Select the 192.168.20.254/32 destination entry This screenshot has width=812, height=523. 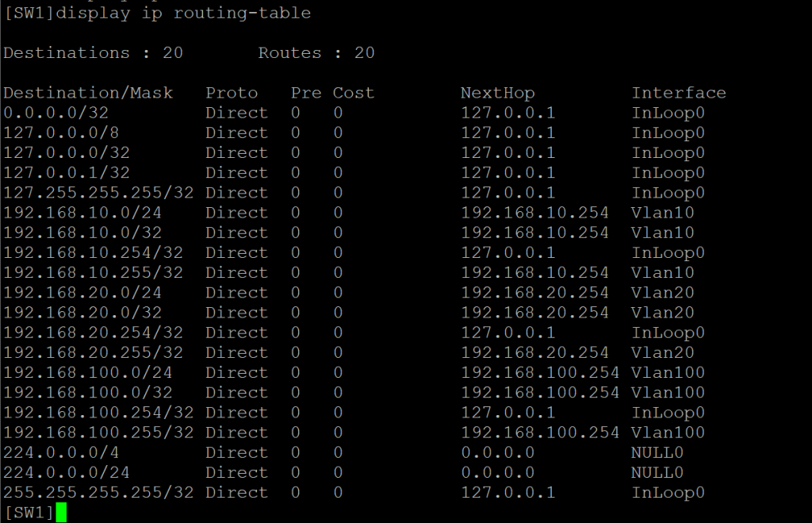tap(93, 333)
